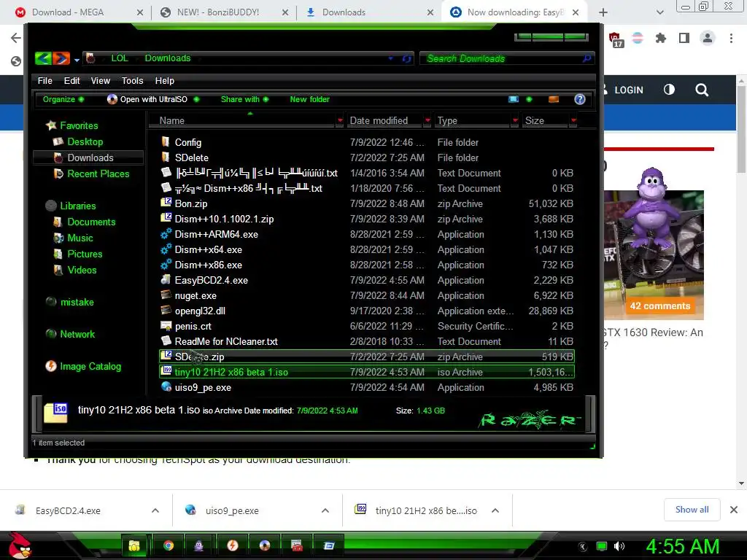Click the Chrome side panel icon
747x560 pixels.
coord(684,38)
